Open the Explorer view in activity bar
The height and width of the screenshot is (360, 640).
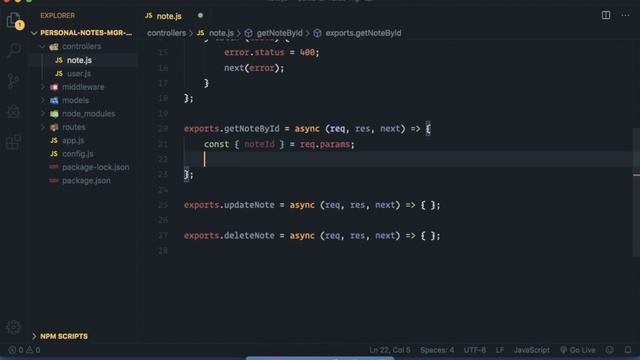[13, 20]
